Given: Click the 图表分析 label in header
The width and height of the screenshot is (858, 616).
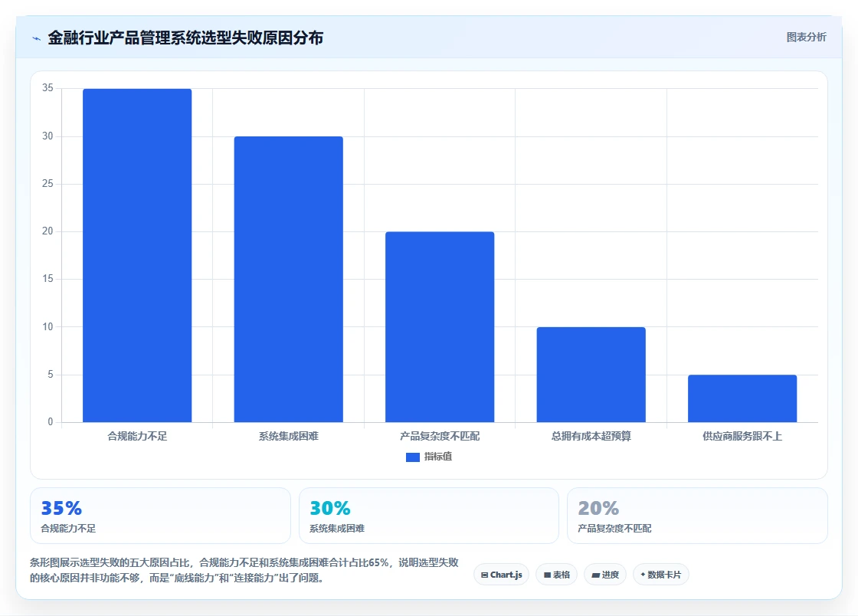Looking at the screenshot, I should pos(806,38).
